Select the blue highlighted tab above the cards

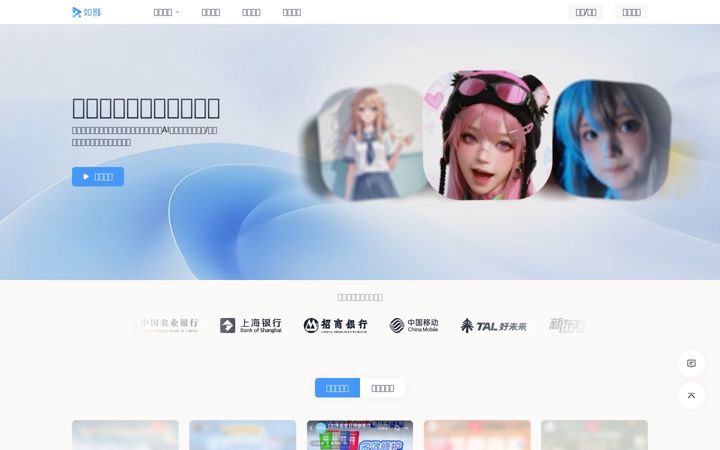tap(338, 388)
